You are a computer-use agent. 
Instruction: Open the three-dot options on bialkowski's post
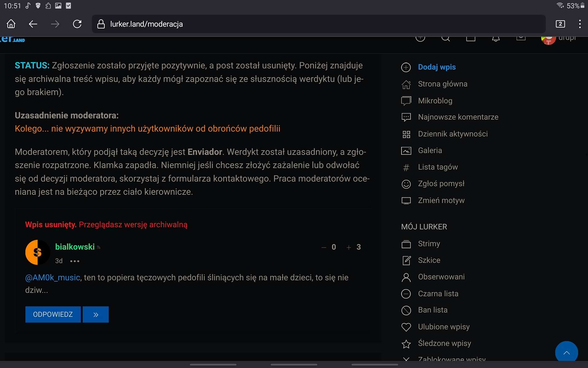(x=75, y=261)
